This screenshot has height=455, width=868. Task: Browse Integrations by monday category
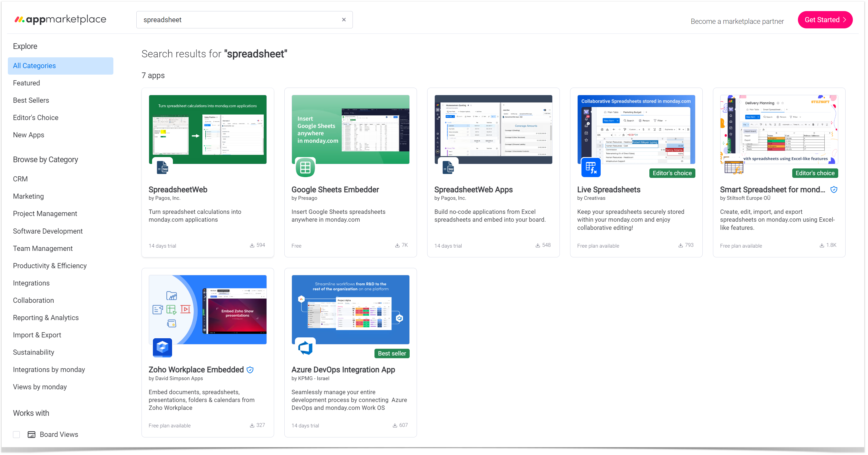[x=49, y=370]
